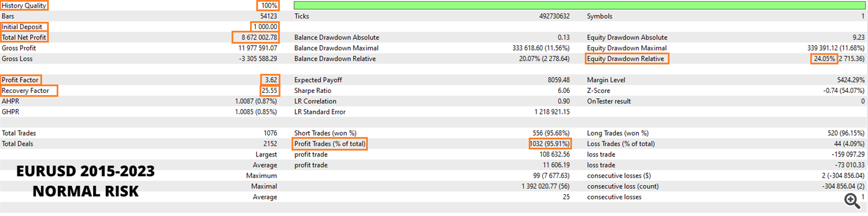The width and height of the screenshot is (868, 216).
Task: Click the magnifier zoom icon
Action: coord(852,200)
